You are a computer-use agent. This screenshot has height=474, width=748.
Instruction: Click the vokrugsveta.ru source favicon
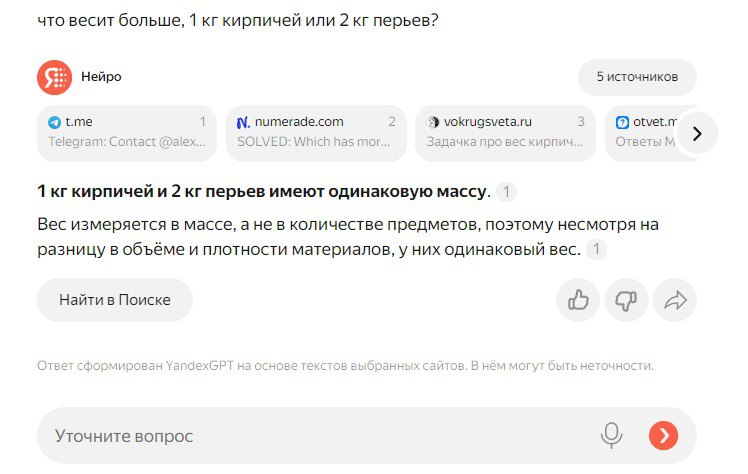433,122
